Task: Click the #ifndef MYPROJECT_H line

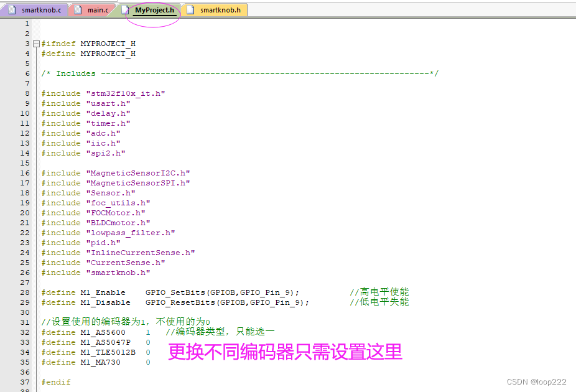Action: 88,44
